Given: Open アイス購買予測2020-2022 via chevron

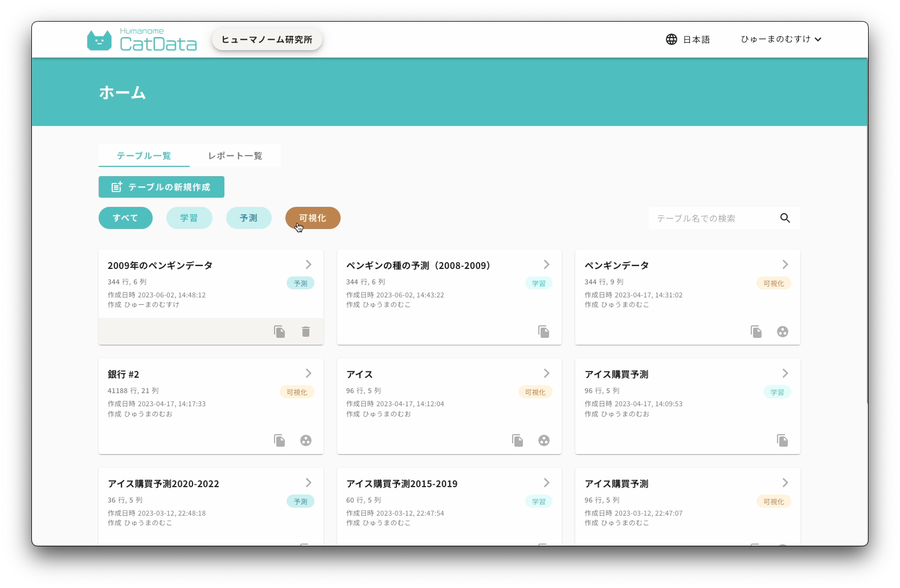Looking at the screenshot, I should pos(308,483).
